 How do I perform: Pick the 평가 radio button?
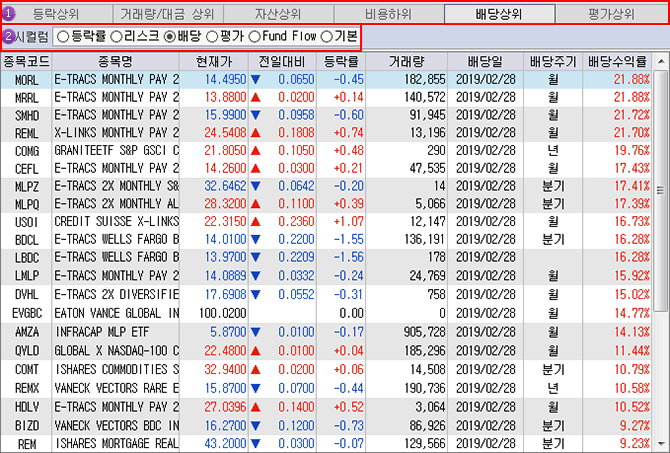click(212, 37)
